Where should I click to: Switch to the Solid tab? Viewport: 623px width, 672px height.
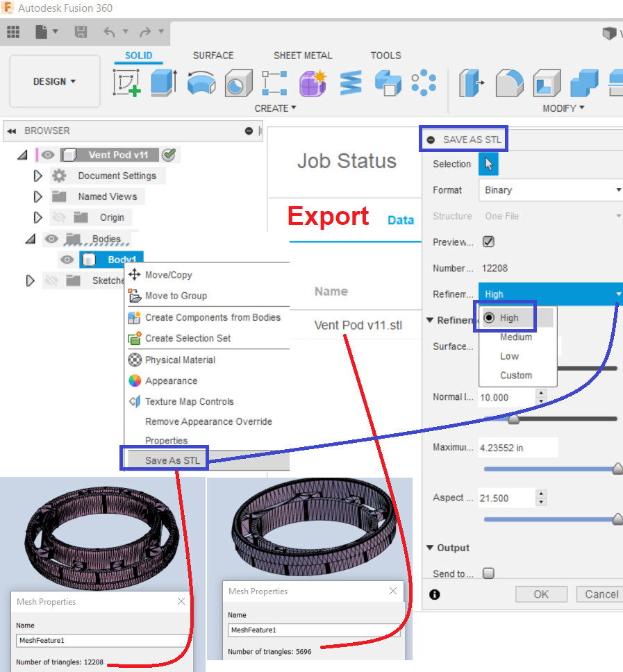pyautogui.click(x=138, y=56)
